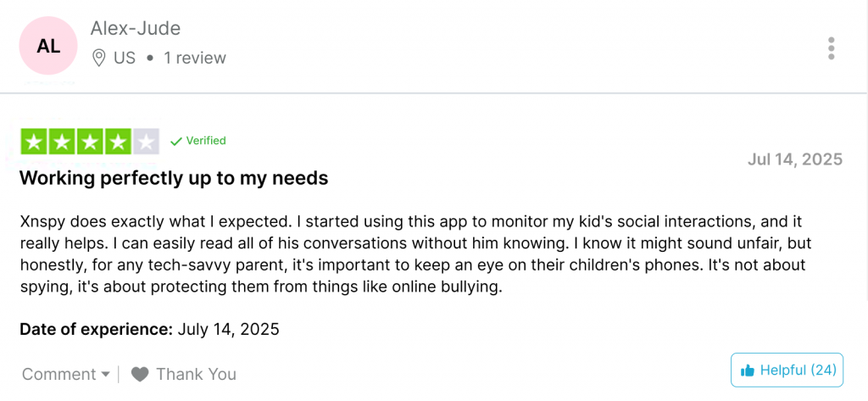Click the Date of experience line

pos(149,328)
